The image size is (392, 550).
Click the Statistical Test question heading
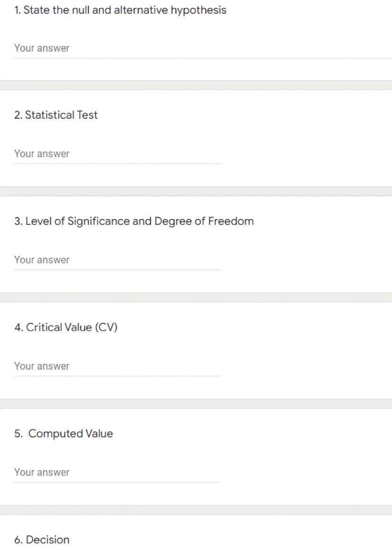[x=56, y=115]
